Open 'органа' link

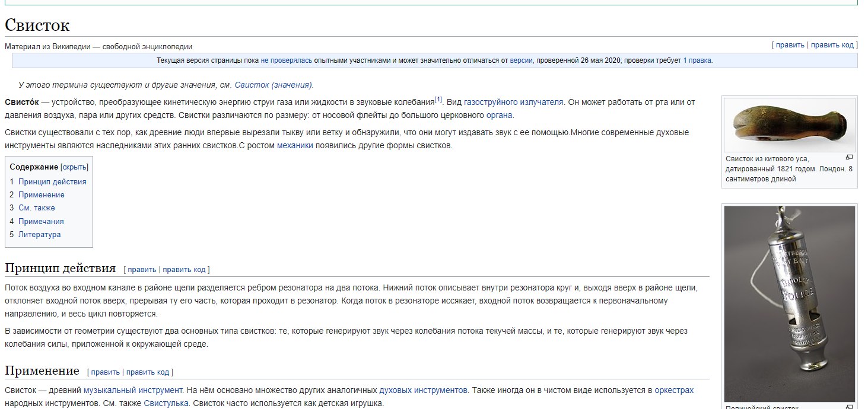(x=499, y=115)
